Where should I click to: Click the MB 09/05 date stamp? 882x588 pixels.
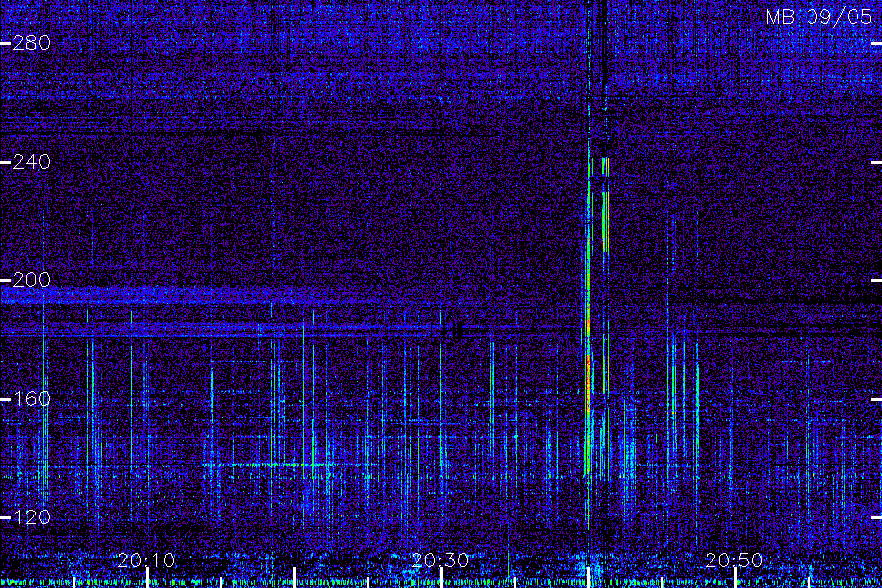[819, 17]
